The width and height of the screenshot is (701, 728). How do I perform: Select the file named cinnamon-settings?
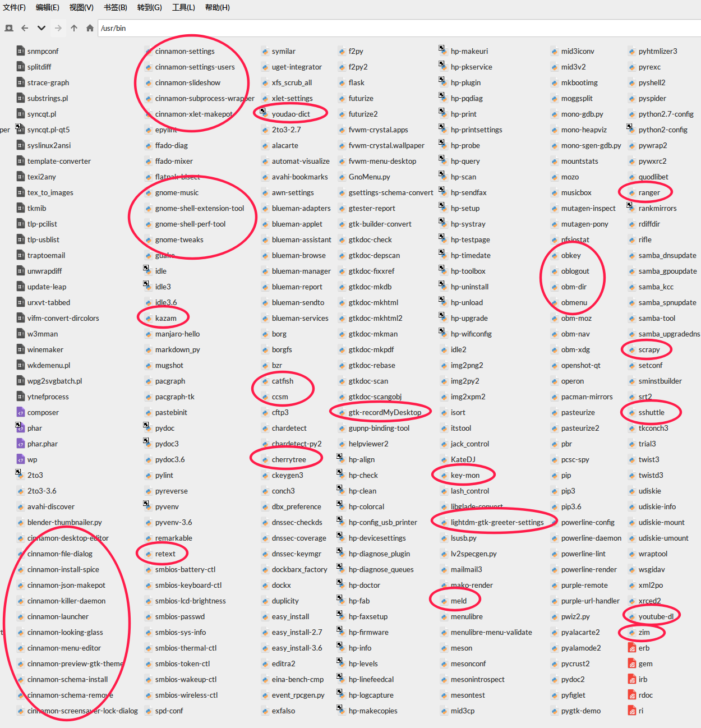tap(185, 51)
